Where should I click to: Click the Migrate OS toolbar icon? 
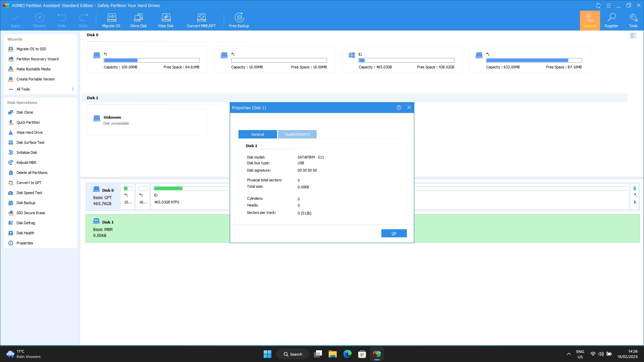(111, 20)
